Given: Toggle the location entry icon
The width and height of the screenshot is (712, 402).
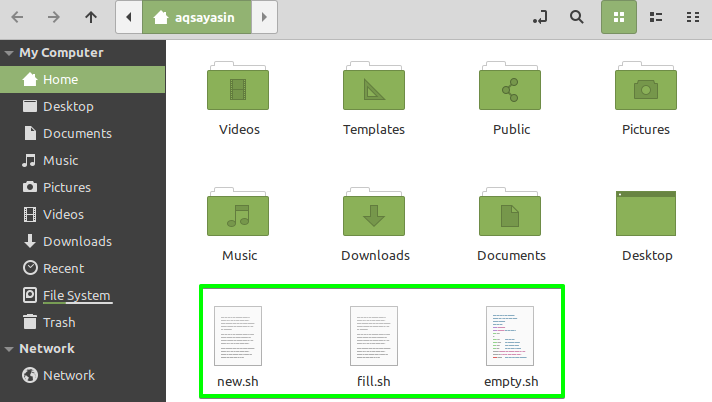Looking at the screenshot, I should 540,17.
